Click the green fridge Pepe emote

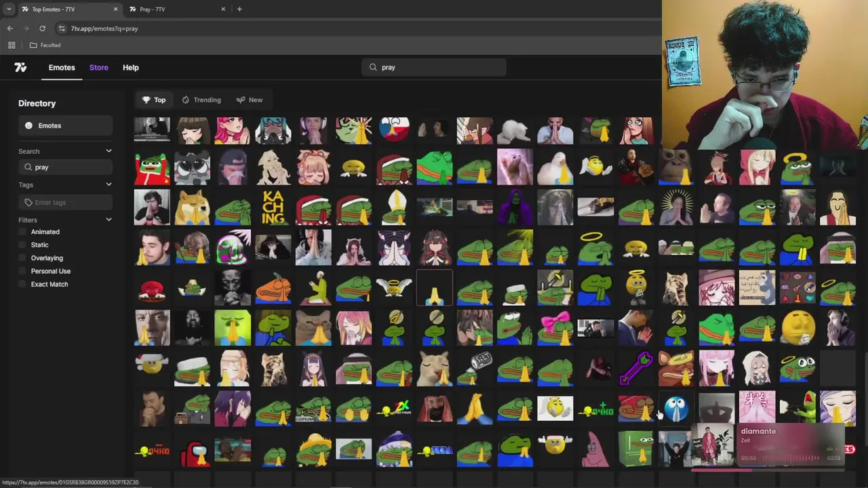click(x=636, y=450)
